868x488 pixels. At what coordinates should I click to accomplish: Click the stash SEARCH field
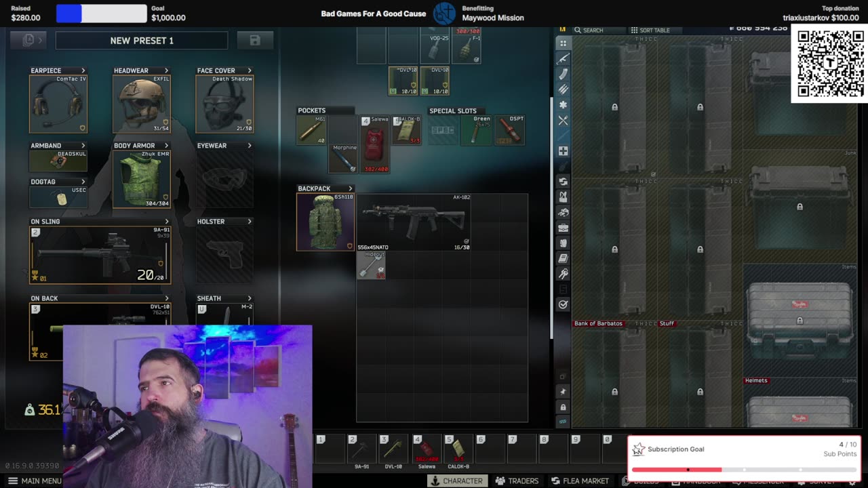[599, 30]
